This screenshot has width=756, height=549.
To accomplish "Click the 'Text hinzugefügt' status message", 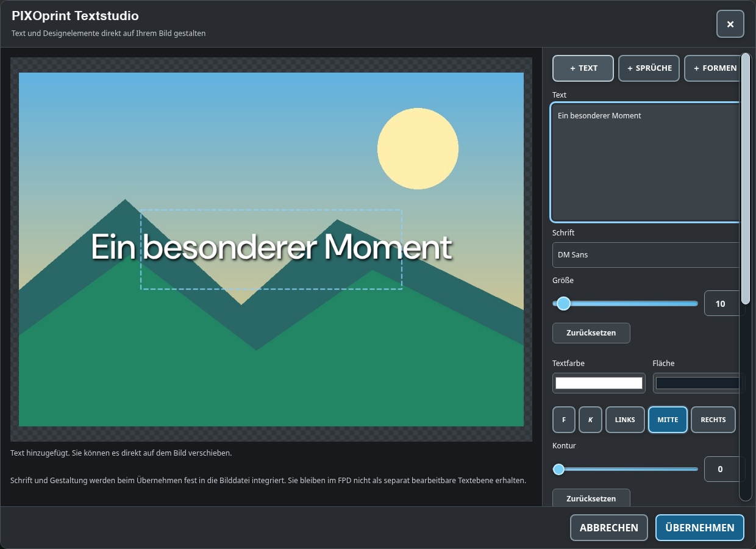I will pyautogui.click(x=121, y=453).
